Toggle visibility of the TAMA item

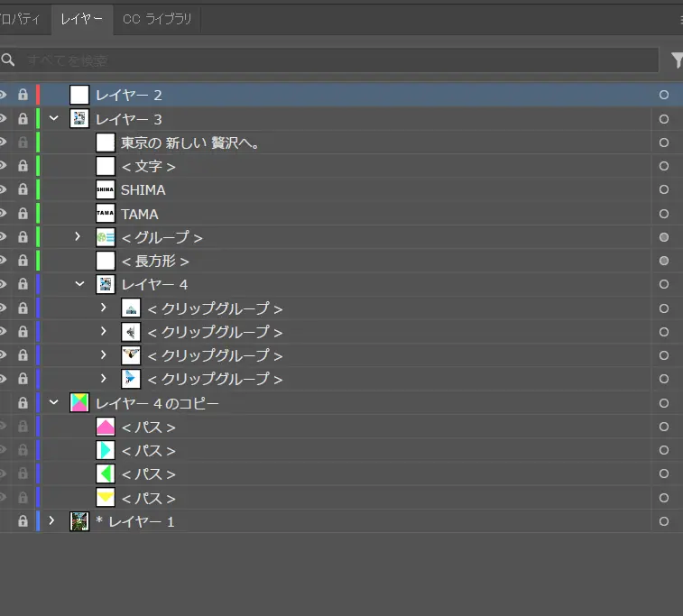3,214
